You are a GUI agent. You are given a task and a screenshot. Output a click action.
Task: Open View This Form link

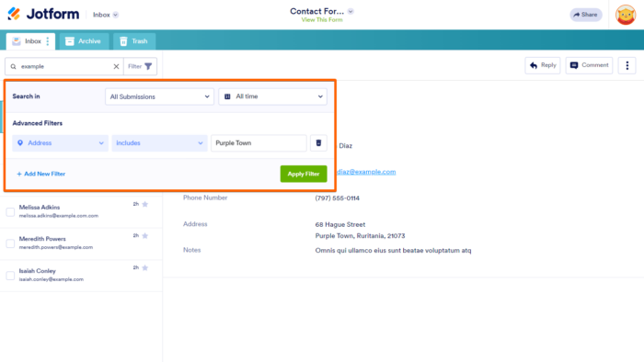tap(322, 19)
